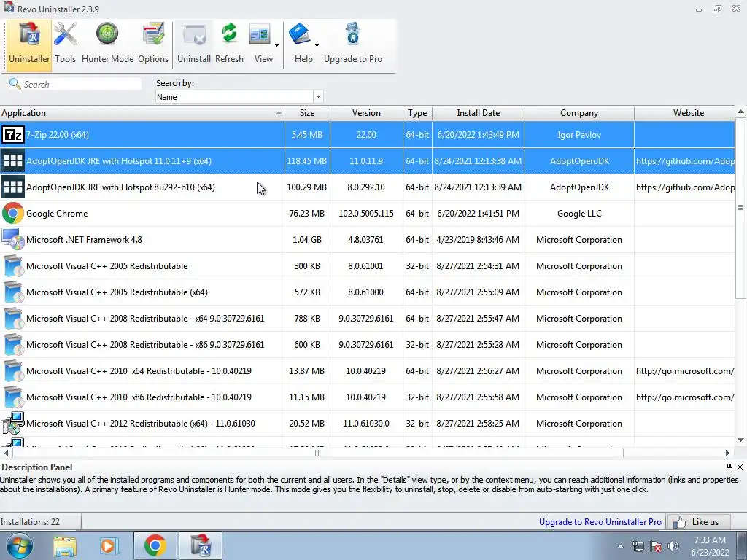
Task: Open Upgrade to Revo Uninstaller Pro link
Action: (x=600, y=522)
